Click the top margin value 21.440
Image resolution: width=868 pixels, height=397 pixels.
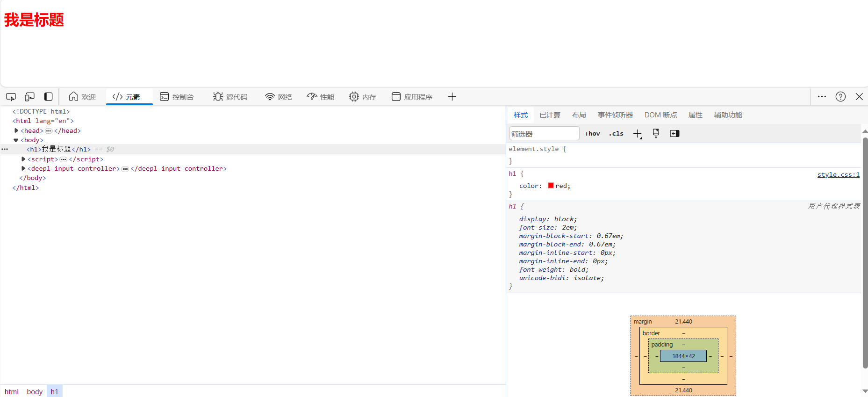(683, 321)
